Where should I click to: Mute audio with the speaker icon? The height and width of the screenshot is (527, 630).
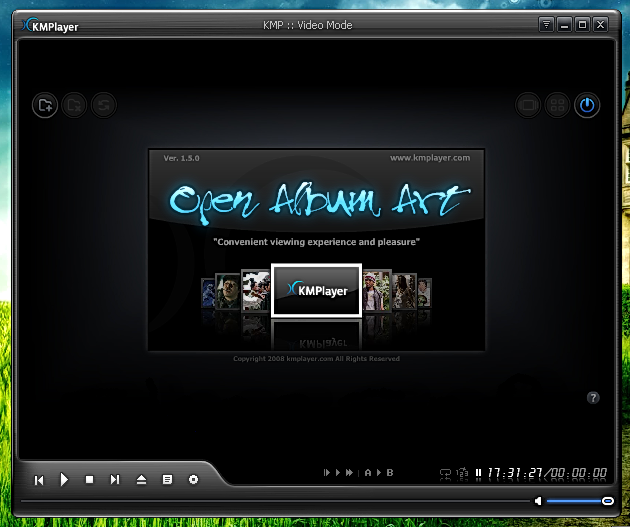pos(538,501)
